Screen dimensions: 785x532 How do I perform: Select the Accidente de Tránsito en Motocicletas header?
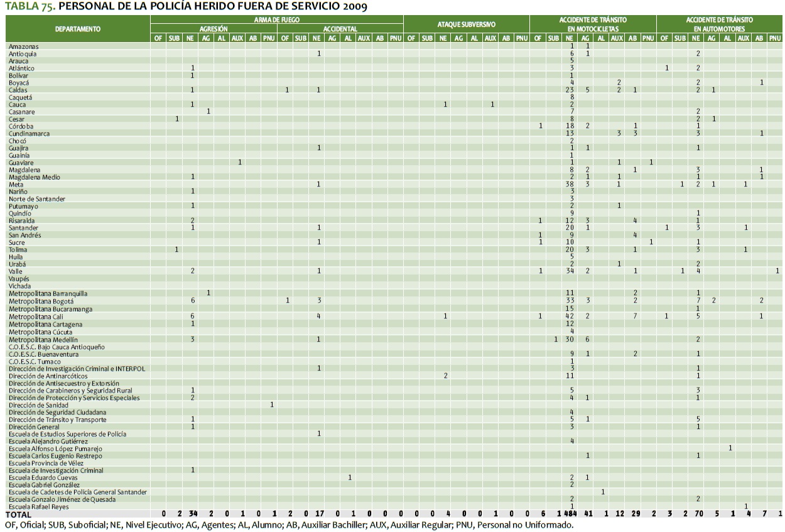pyautogui.click(x=592, y=24)
